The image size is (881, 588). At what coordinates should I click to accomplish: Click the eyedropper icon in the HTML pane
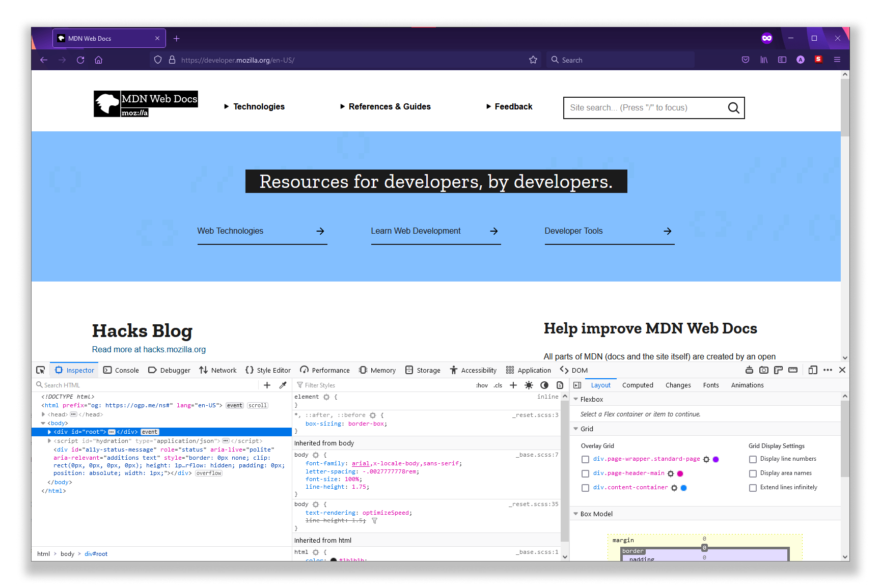[283, 385]
